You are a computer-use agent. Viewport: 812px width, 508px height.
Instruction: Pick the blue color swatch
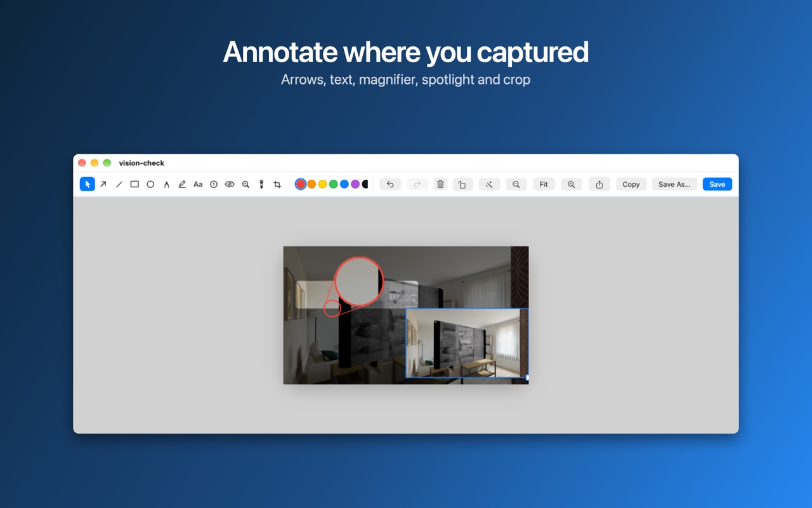coord(344,184)
